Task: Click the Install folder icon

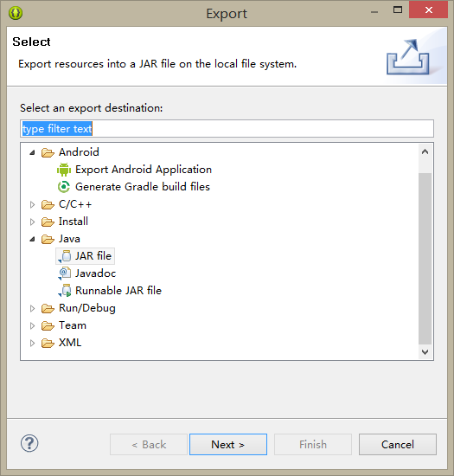Action: click(48, 222)
